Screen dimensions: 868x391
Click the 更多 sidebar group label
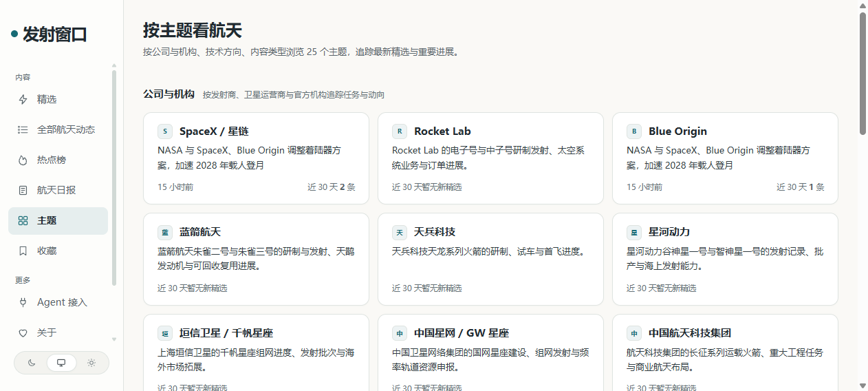coord(23,280)
